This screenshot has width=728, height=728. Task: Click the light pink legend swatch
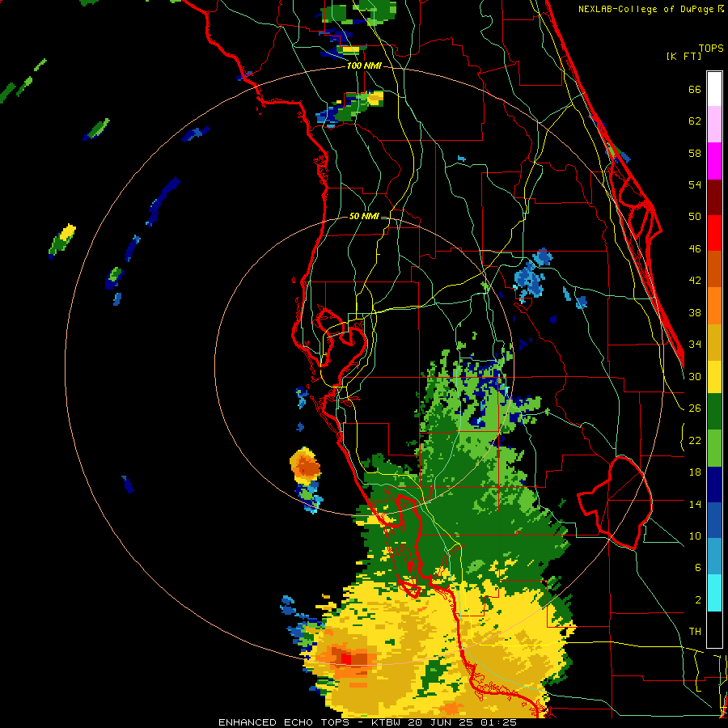pos(714,124)
